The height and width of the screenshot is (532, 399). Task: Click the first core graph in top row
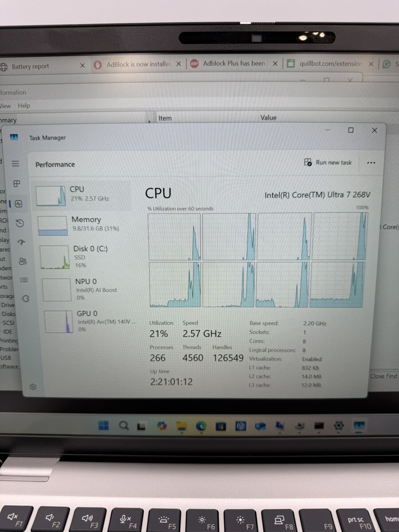tap(174, 236)
